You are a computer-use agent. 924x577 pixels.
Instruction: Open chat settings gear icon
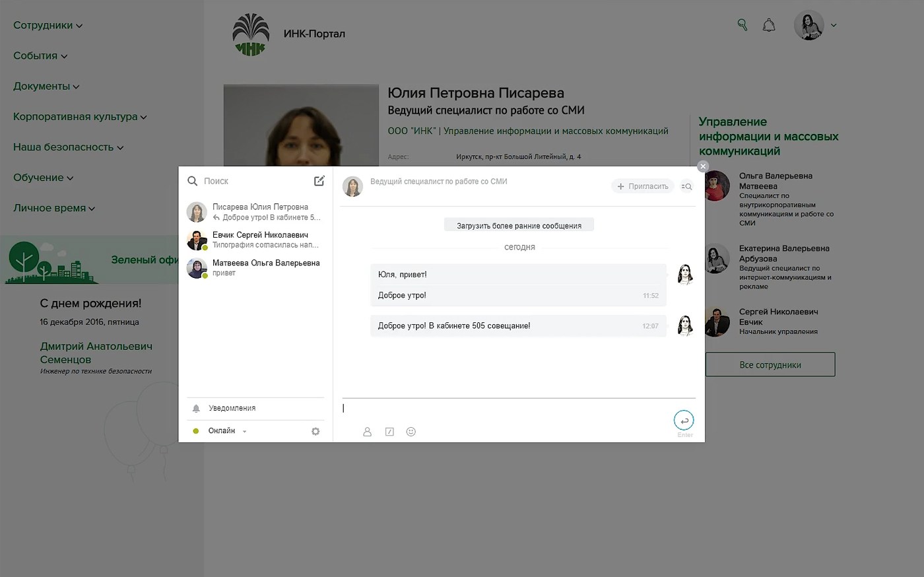coord(315,431)
